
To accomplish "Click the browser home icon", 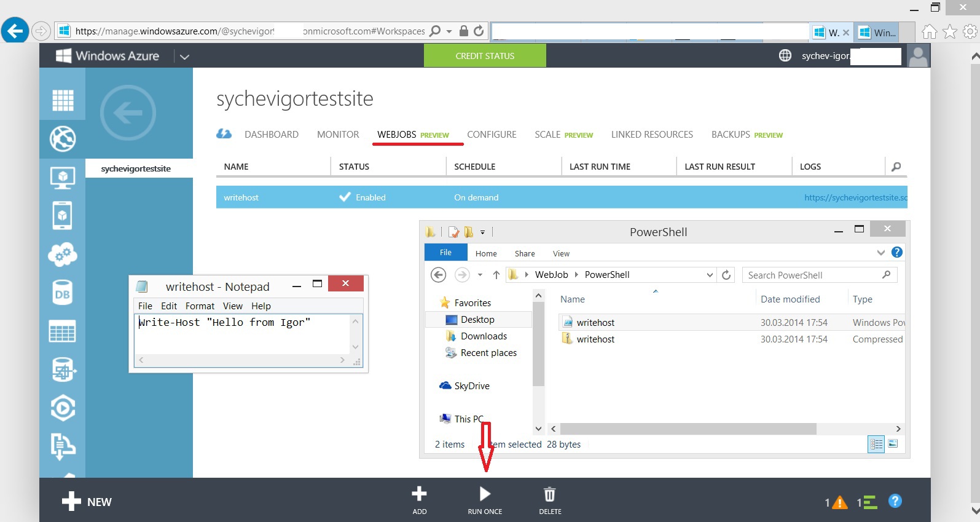I will click(x=930, y=31).
